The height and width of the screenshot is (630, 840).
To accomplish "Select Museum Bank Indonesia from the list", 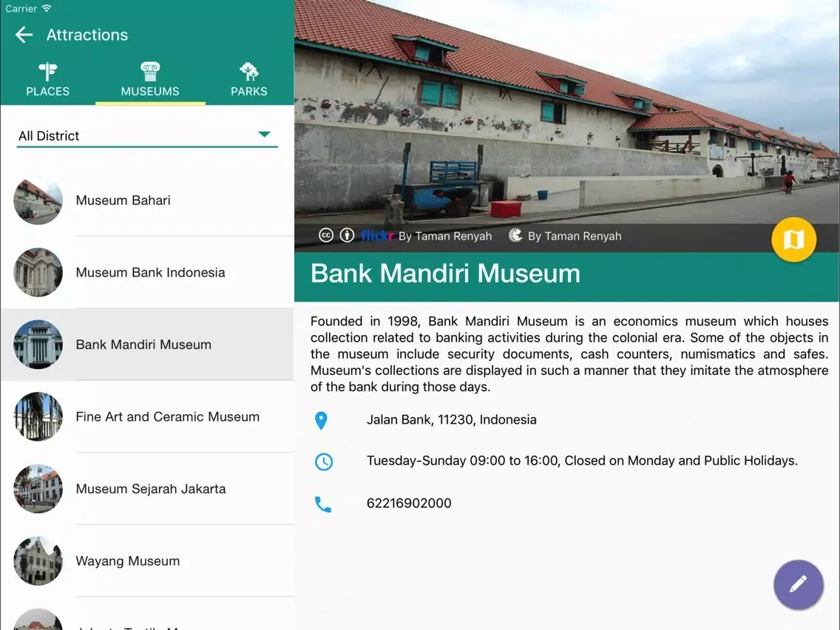I will [x=147, y=272].
